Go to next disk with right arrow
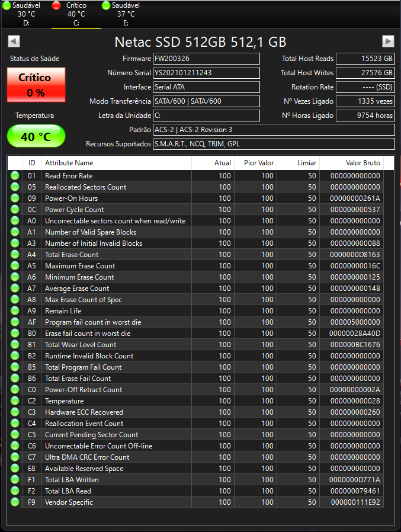401x532 pixels. pyautogui.click(x=388, y=41)
